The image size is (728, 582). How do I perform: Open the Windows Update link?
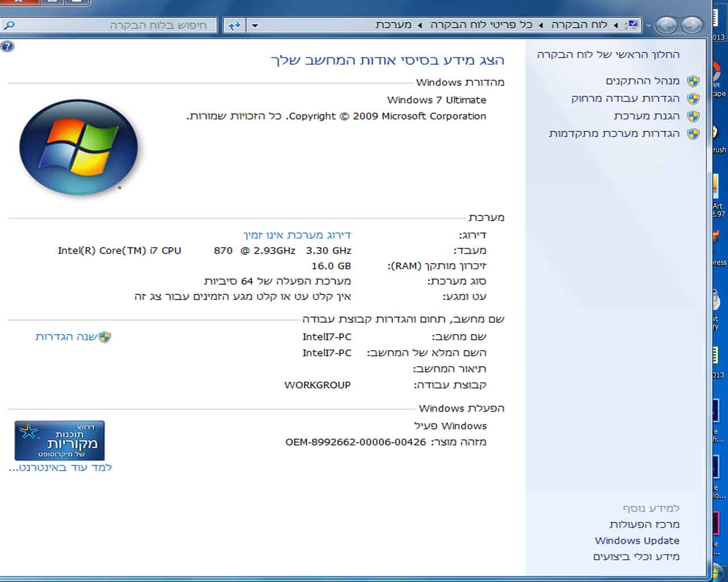click(637, 541)
